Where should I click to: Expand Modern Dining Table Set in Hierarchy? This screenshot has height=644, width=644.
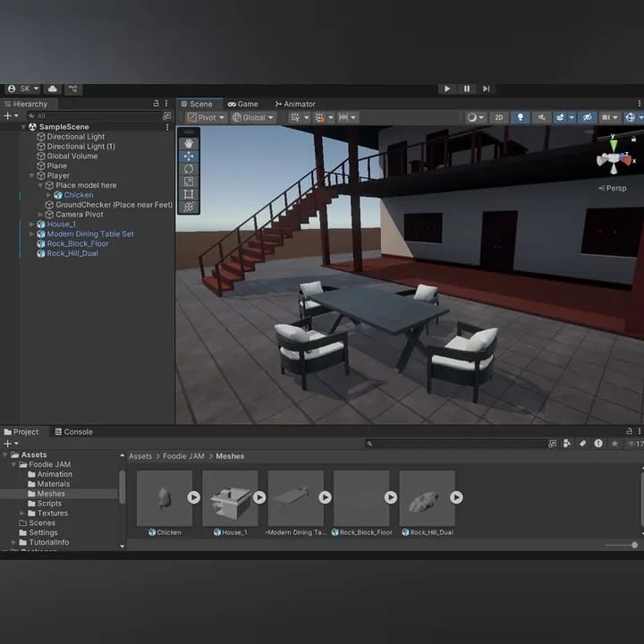click(31, 234)
